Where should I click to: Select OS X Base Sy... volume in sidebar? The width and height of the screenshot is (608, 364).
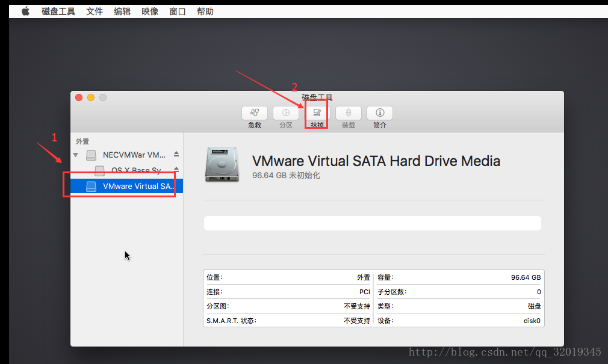(127, 170)
